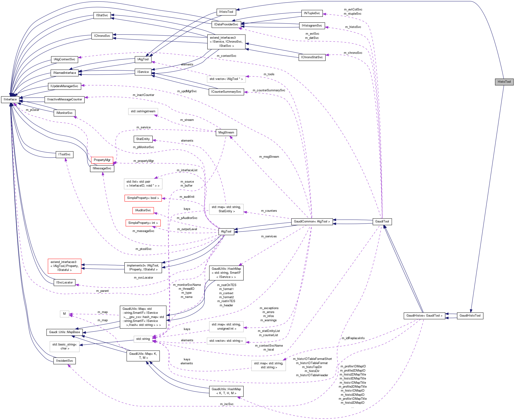
Task: Open the HistoTool class node
Action: pyautogui.click(x=504, y=82)
